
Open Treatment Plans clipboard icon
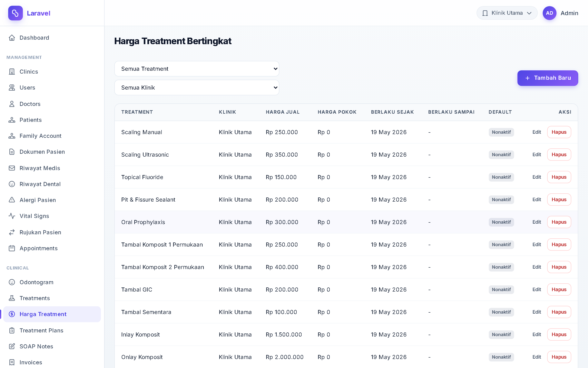(12, 331)
